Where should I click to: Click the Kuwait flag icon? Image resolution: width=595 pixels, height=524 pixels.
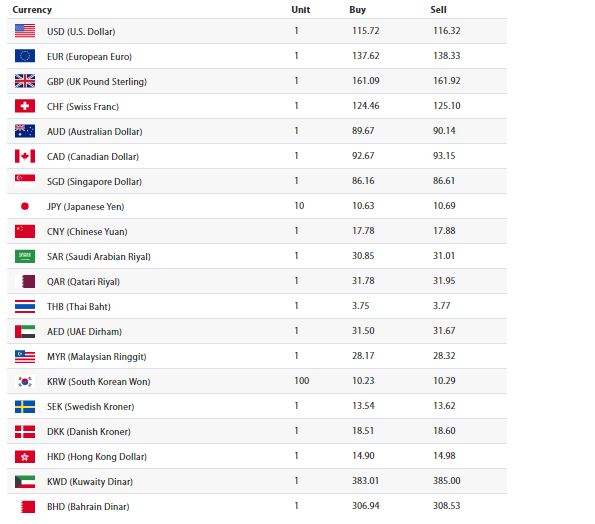[x=25, y=482]
